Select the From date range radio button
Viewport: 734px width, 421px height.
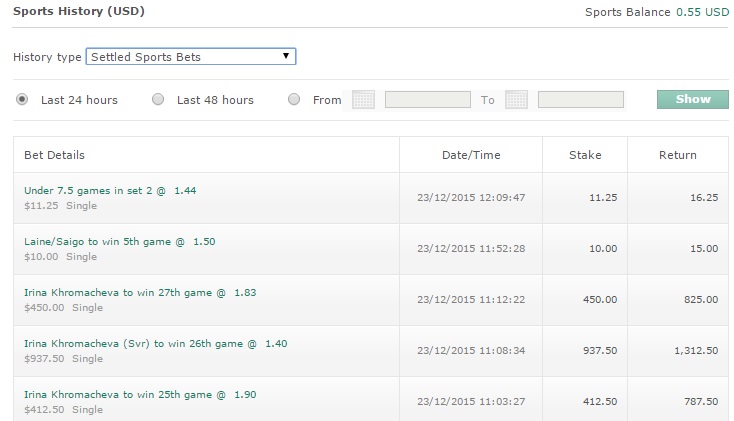[x=294, y=99]
